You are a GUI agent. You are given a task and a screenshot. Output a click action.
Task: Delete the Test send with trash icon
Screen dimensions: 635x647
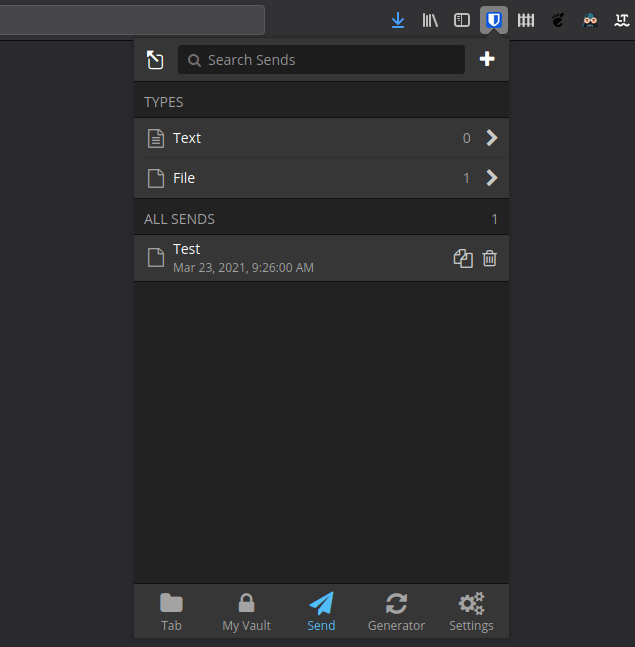click(490, 258)
